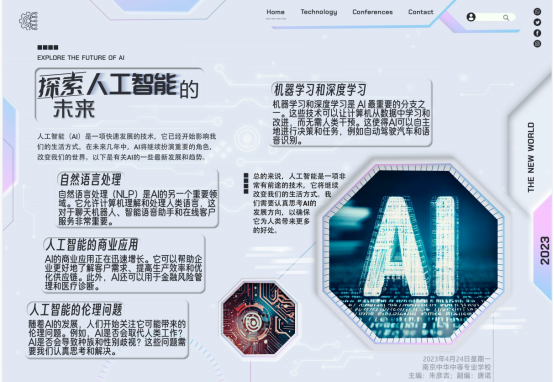554x382 pixels.
Task: Select the 机器学习和深度学习 heading
Action: pos(320,90)
